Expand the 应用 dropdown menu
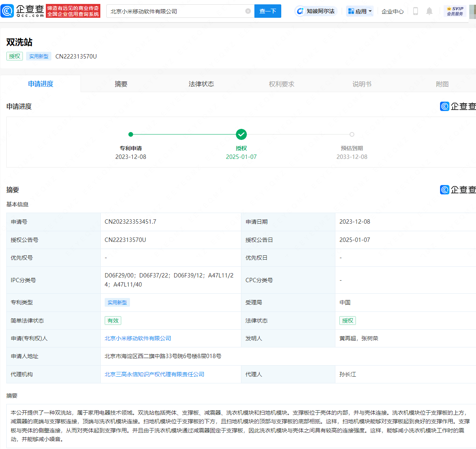 tap(360, 11)
